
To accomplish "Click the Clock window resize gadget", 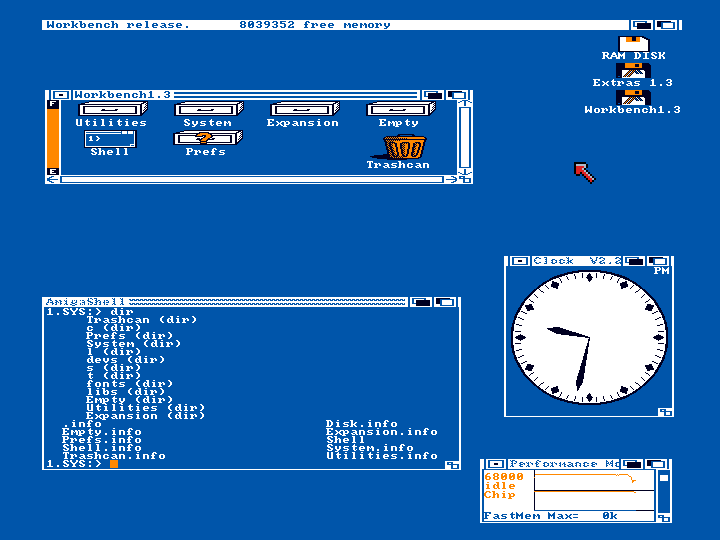I will coord(665,412).
